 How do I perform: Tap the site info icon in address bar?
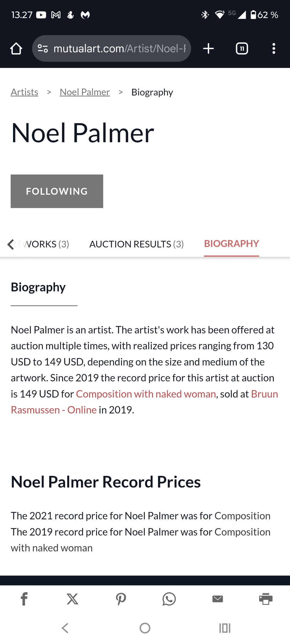coord(43,49)
